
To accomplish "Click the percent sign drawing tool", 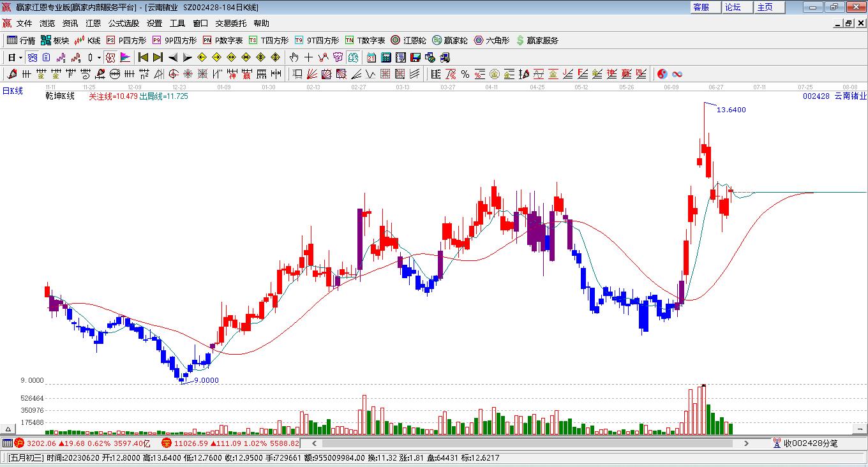I will tap(465, 74).
